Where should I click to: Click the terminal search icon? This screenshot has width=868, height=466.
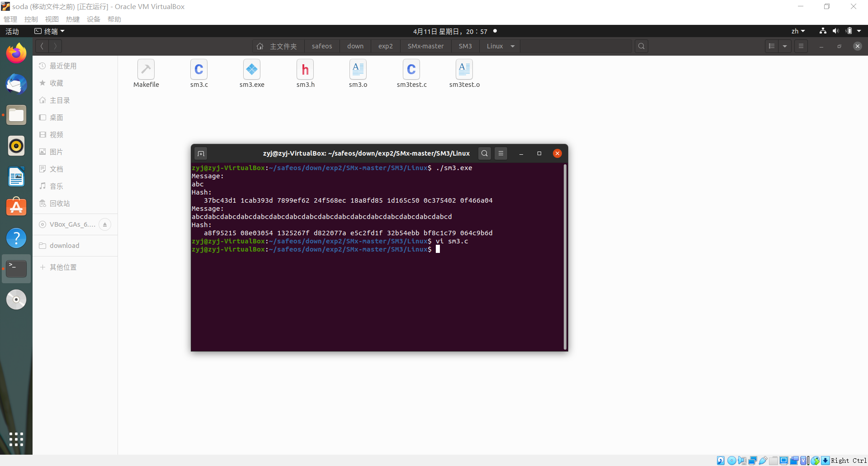tap(484, 153)
